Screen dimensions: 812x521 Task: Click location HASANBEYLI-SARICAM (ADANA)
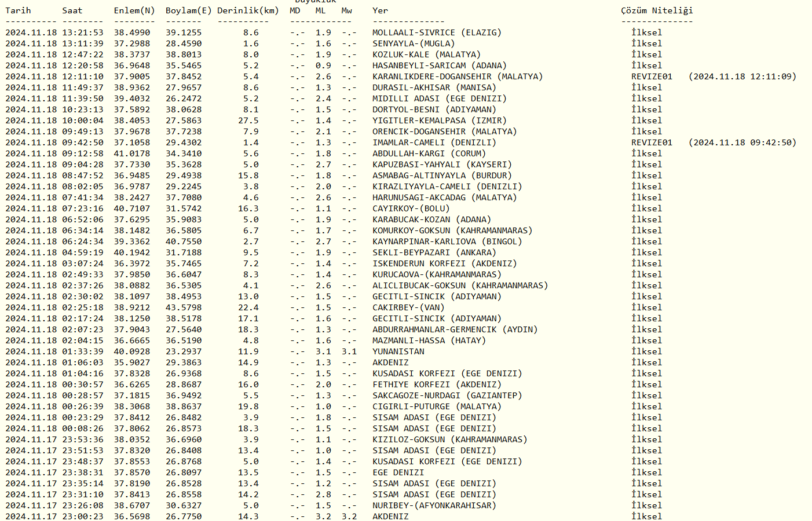click(440, 65)
